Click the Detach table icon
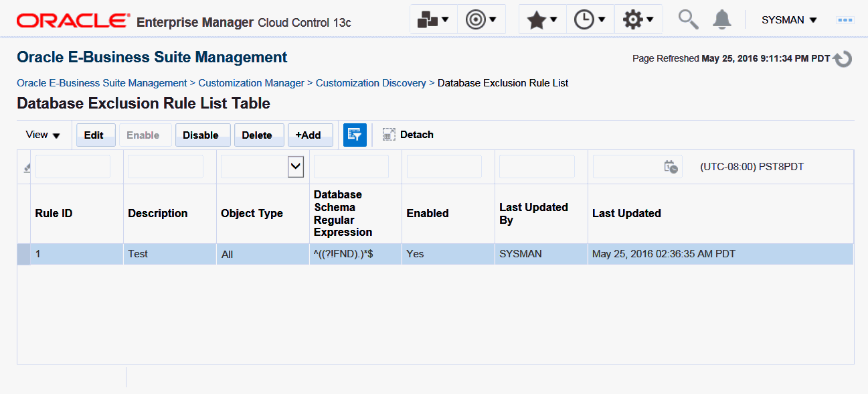The image size is (868, 394). (389, 135)
